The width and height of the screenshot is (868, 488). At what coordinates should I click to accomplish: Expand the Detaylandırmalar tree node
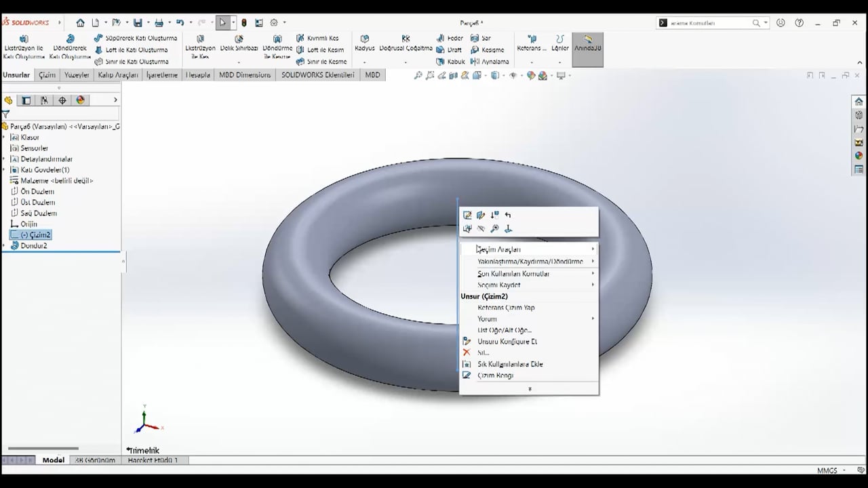4,159
